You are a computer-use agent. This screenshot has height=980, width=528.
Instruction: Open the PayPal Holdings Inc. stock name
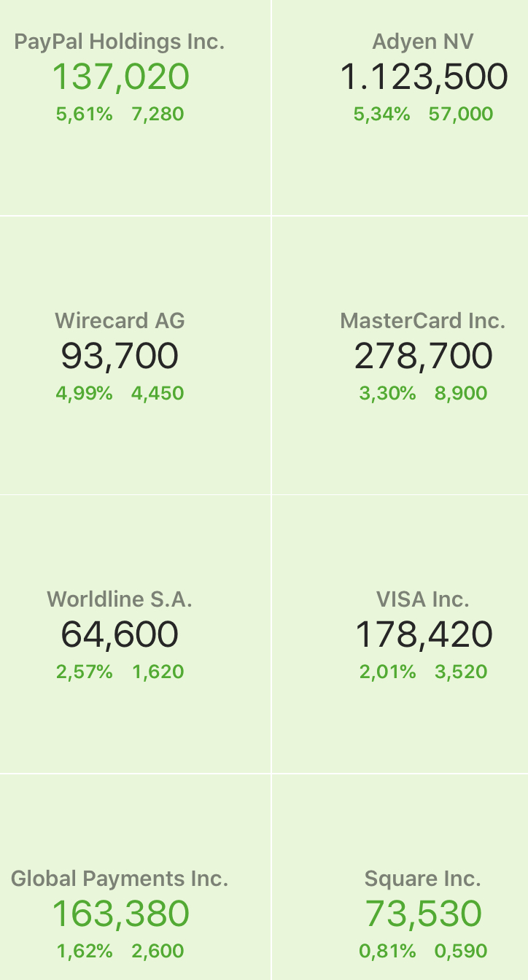120,42
